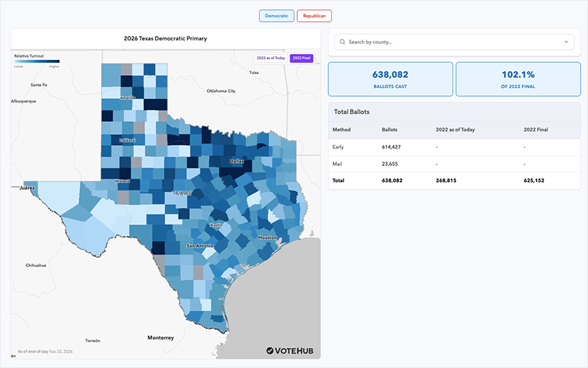This screenshot has width=588, height=368.
Task: Switch to the Democratic primary tab
Action: [276, 15]
